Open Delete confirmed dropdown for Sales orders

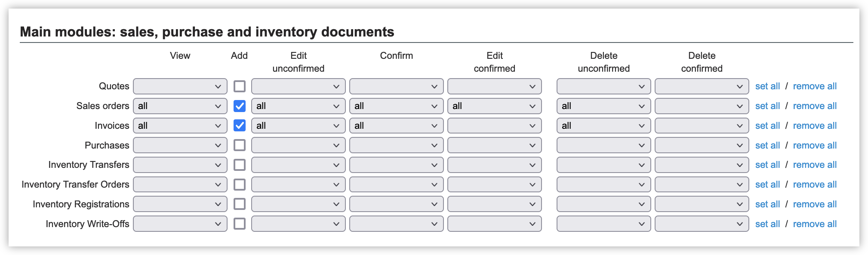(x=702, y=106)
